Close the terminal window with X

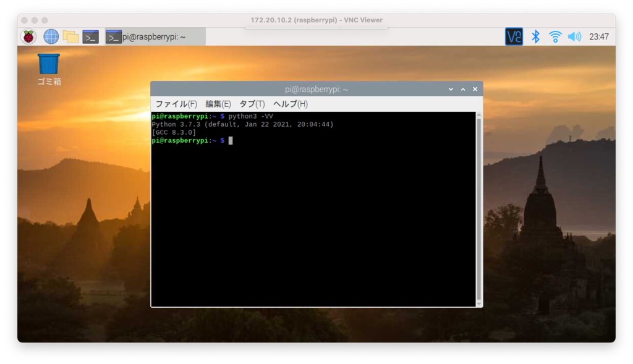[x=475, y=89]
